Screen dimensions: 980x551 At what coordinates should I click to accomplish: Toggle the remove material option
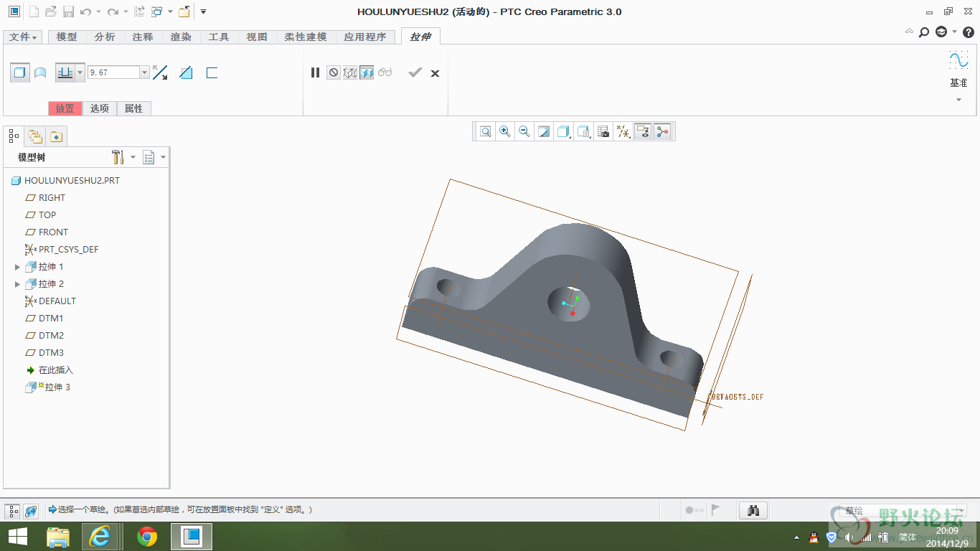coord(187,72)
